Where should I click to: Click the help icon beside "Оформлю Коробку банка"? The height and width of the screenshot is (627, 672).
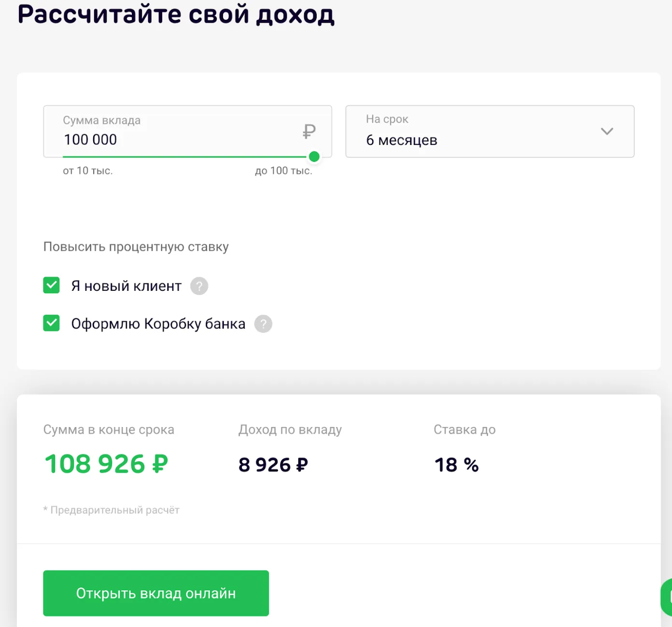(x=263, y=324)
